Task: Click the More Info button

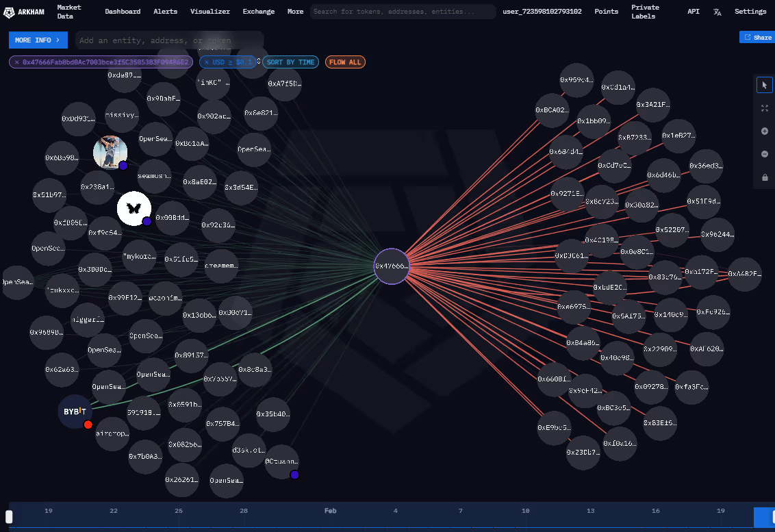Action: tap(38, 40)
